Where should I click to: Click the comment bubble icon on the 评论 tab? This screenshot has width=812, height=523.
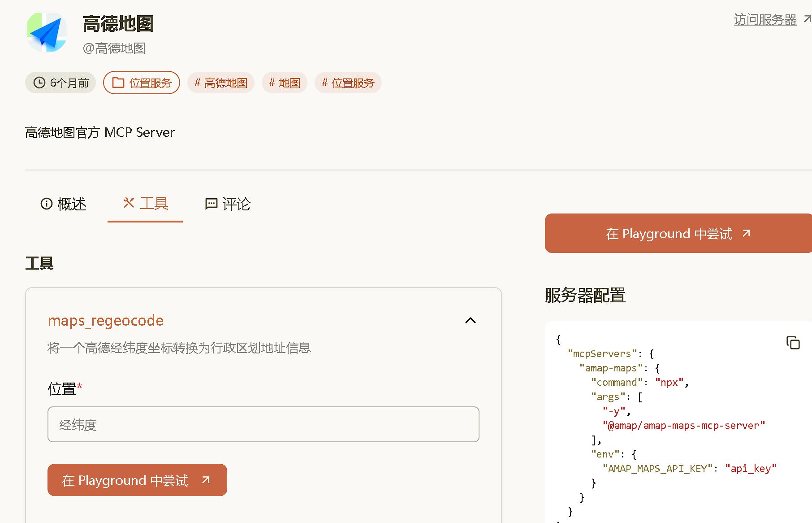coord(211,204)
